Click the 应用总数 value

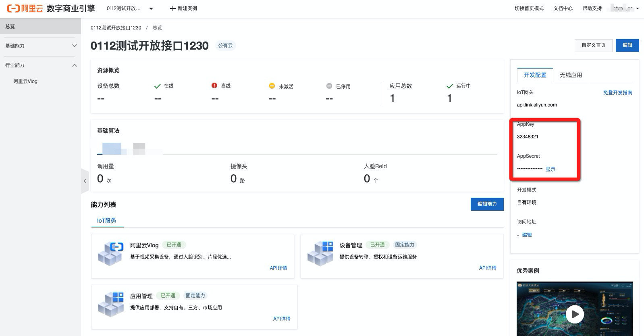392,98
